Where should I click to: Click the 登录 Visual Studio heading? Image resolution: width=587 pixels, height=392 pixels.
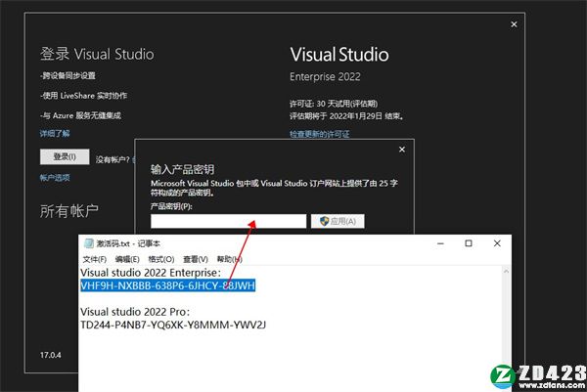pyautogui.click(x=97, y=54)
